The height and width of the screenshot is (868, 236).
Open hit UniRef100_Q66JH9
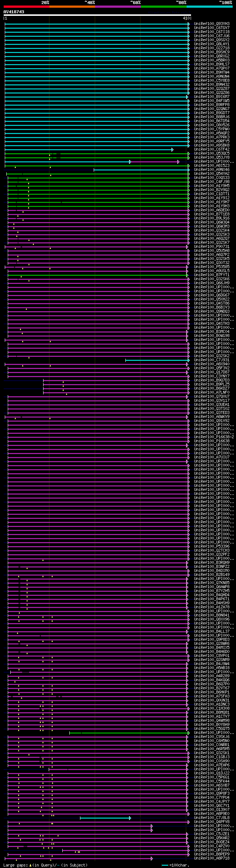[212, 283]
